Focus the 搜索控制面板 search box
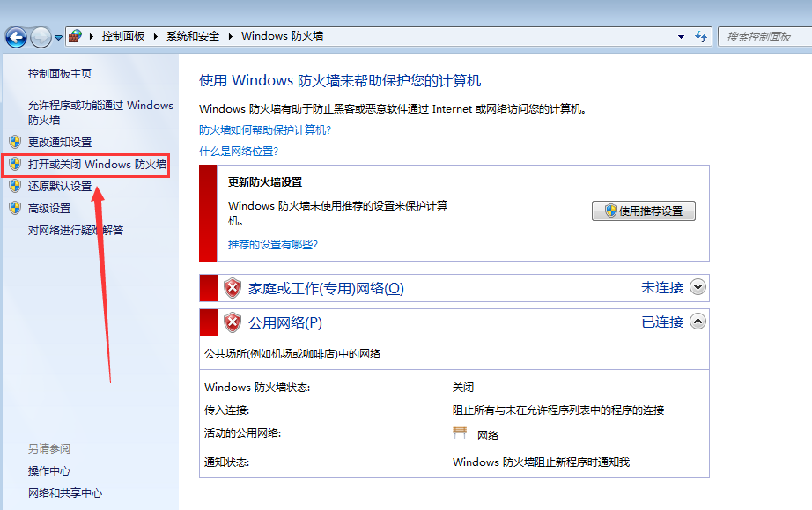This screenshot has height=510, width=812. [x=765, y=37]
